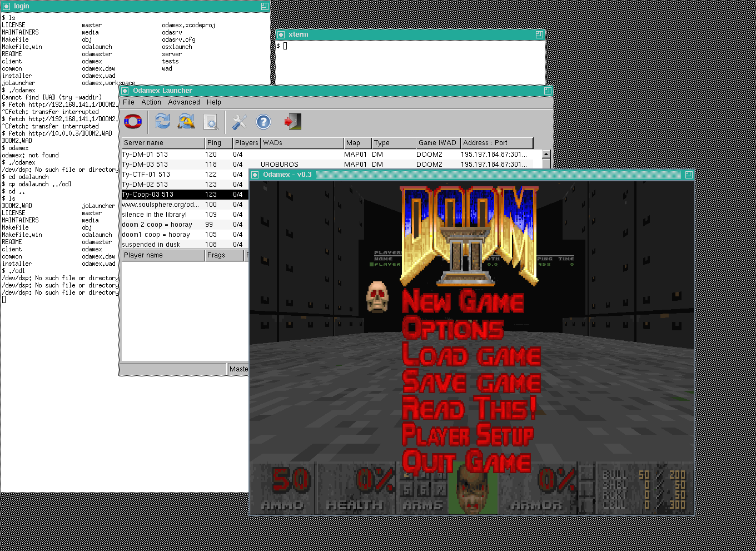Click 'odamex.xcodeproj' in login terminal listing
Screen dimensions: 756x551
(x=188, y=26)
